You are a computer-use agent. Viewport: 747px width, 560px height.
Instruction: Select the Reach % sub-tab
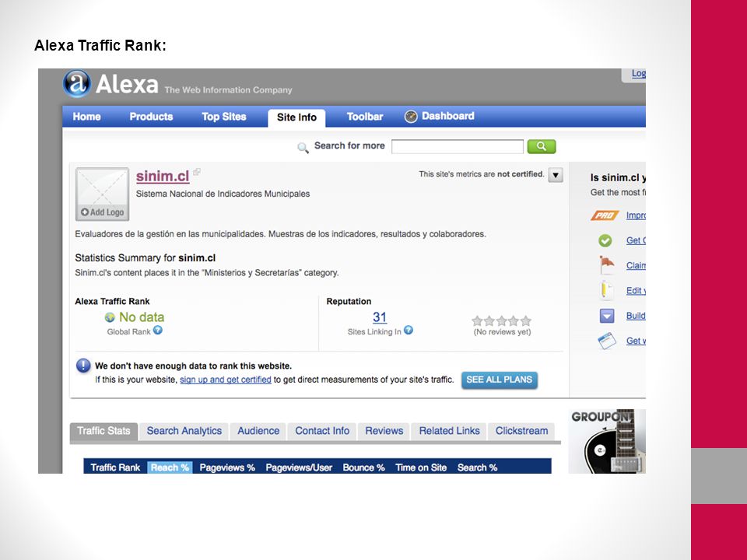(170, 467)
